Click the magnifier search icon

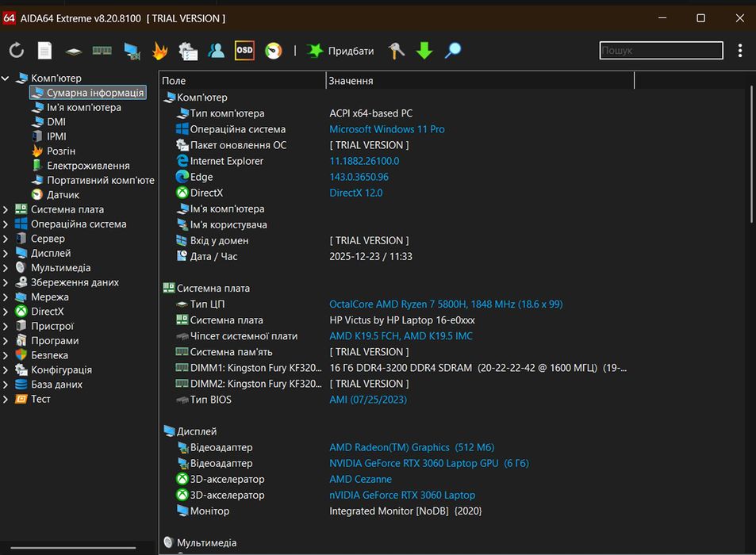[453, 50]
